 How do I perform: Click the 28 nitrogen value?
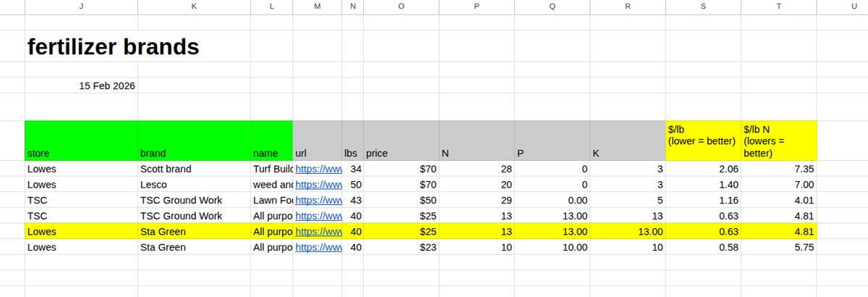click(477, 169)
